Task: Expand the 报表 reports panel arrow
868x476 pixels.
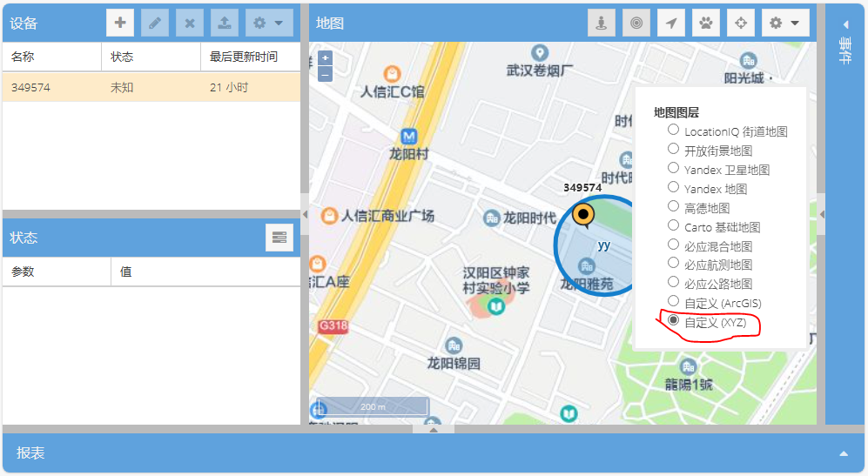Action: pos(844,453)
